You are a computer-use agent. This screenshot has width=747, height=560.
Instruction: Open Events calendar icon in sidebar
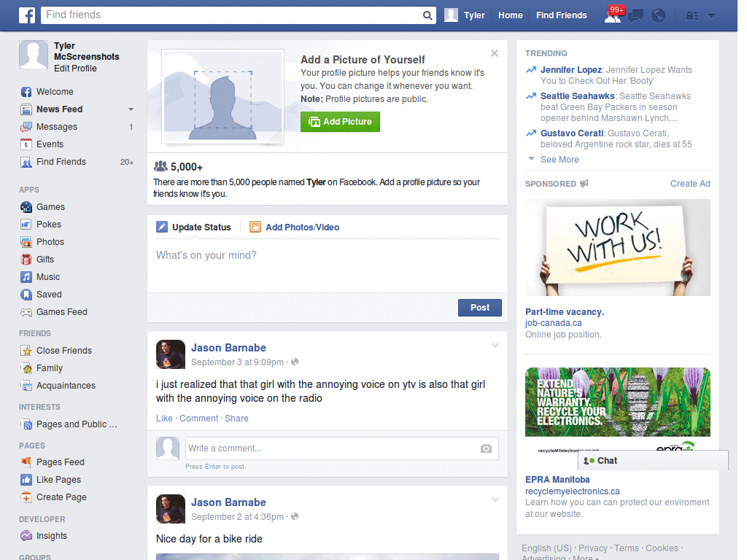click(26, 144)
